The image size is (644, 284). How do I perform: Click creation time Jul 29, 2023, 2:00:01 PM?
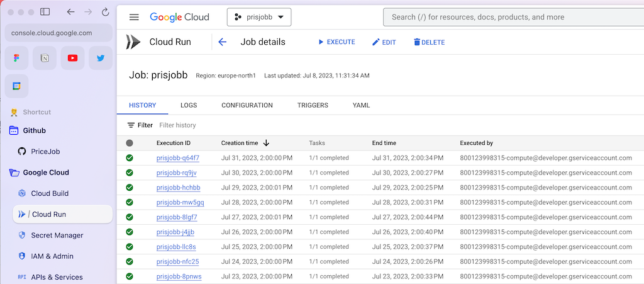(x=257, y=188)
